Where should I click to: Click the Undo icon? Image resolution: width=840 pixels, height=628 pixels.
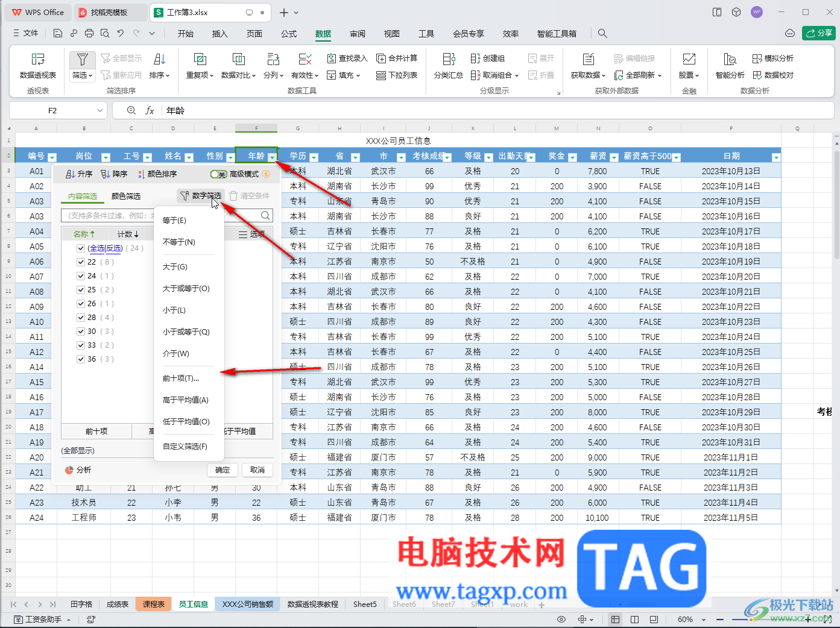pos(121,33)
